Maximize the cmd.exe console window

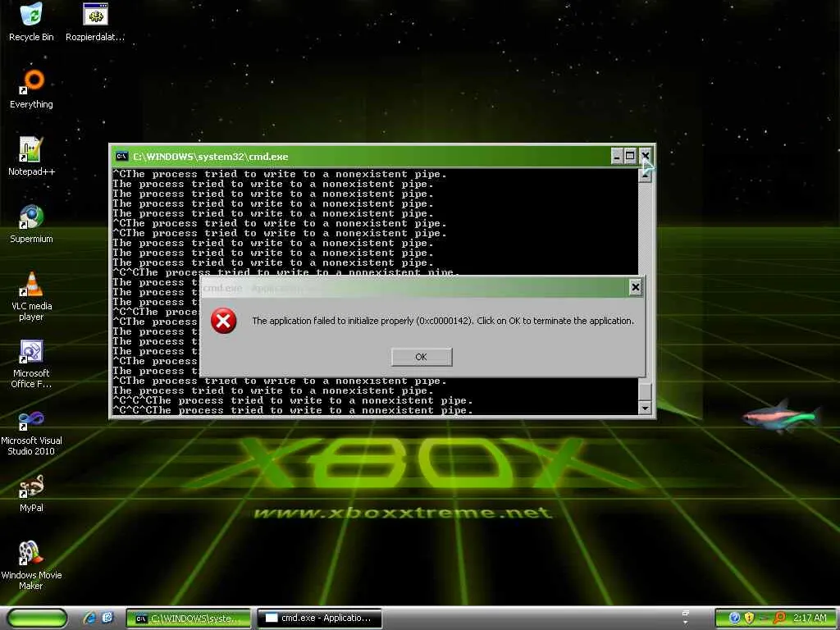point(631,157)
